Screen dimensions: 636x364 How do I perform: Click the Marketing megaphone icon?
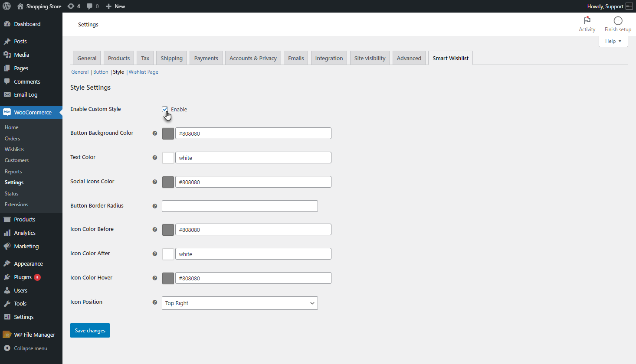(x=7, y=246)
